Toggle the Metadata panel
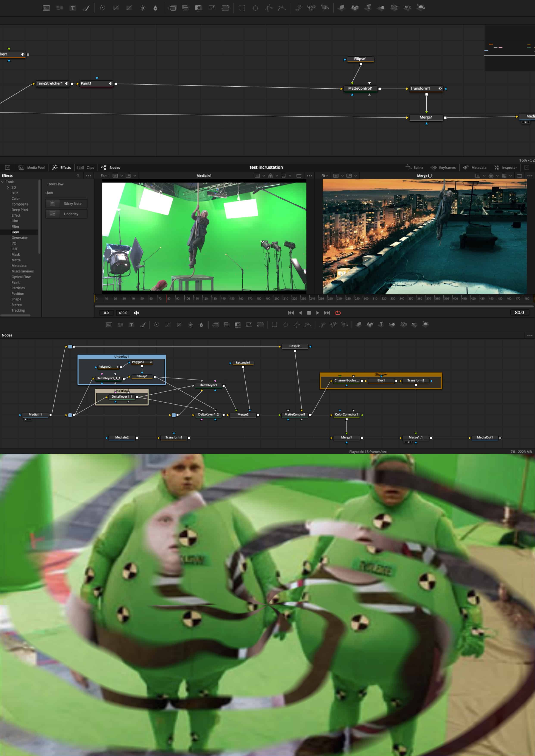The image size is (535, 756). pyautogui.click(x=475, y=167)
